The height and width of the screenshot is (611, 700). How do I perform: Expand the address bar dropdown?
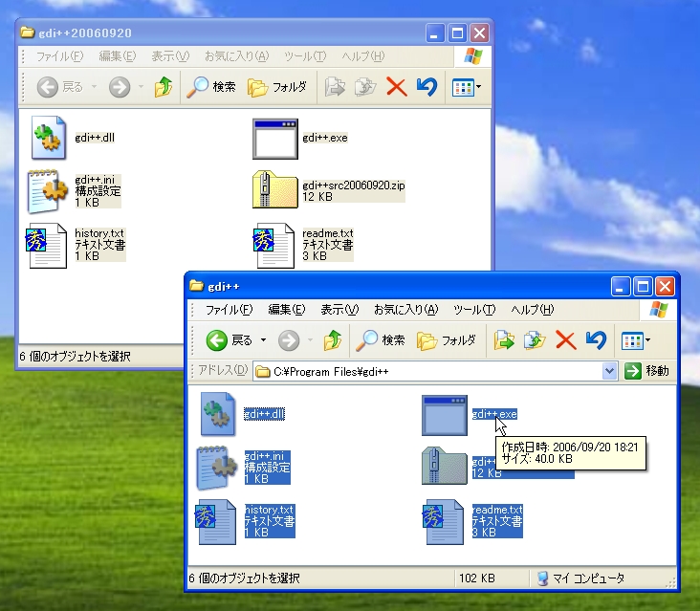[609, 371]
